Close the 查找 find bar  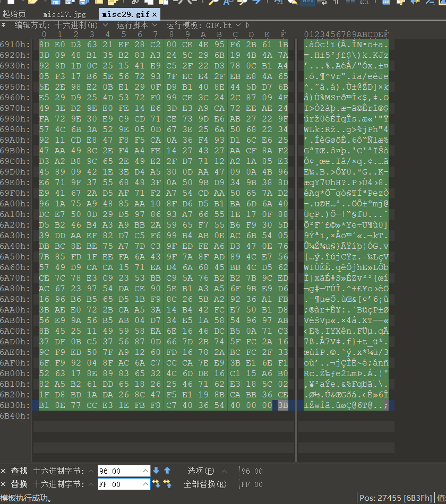point(3,471)
